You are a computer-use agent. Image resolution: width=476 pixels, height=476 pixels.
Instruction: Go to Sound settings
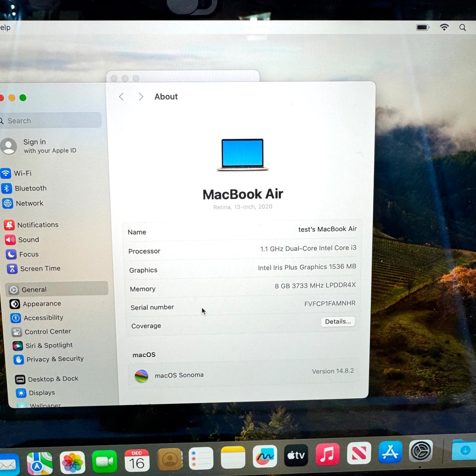point(28,240)
